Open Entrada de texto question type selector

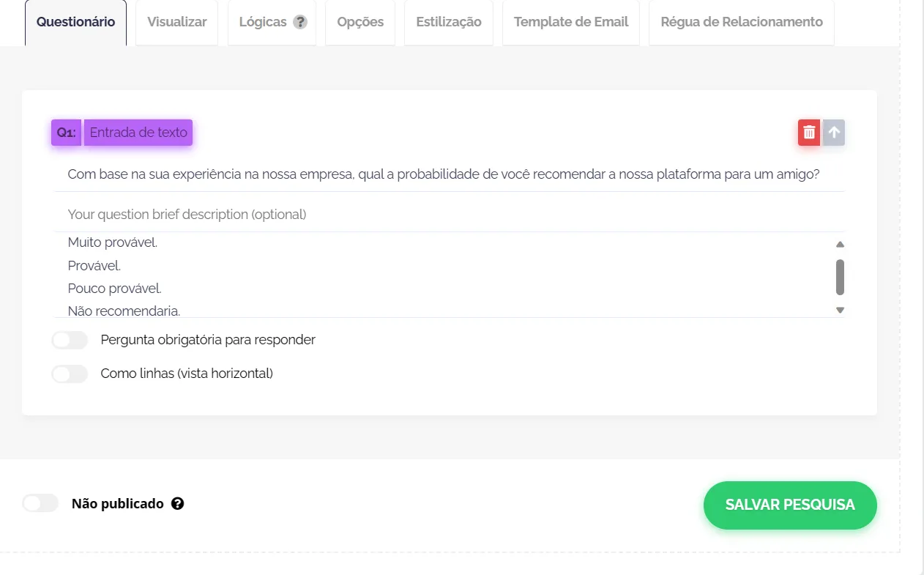coord(138,133)
